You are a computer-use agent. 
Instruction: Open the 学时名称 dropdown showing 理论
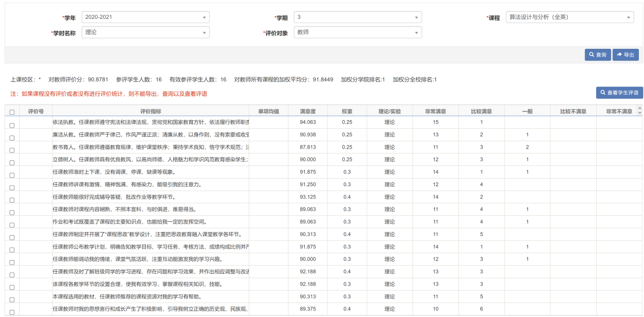coord(145,33)
